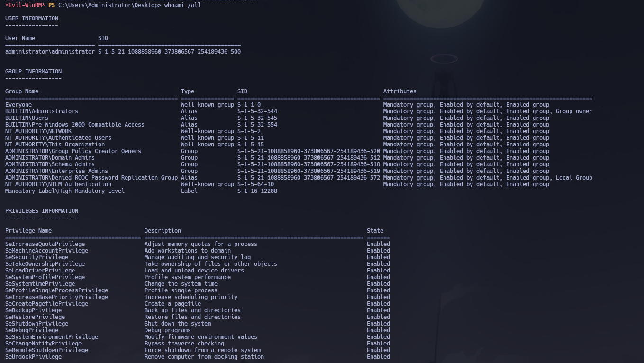Select the USER INFORMATION header
This screenshot has width=644, height=363.
tap(31, 18)
